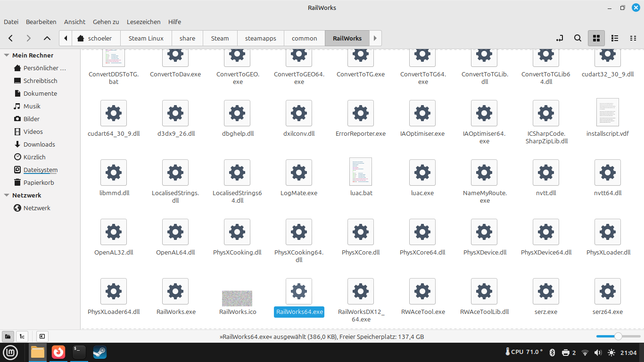This screenshot has height=362, width=644.
Task: Go back to the previous folder
Action: coord(11,38)
